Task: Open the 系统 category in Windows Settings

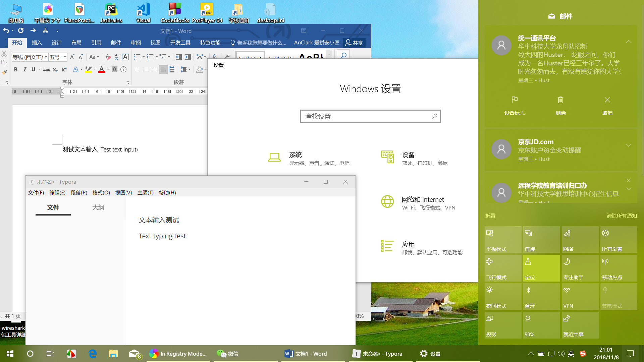Action: tap(309, 159)
